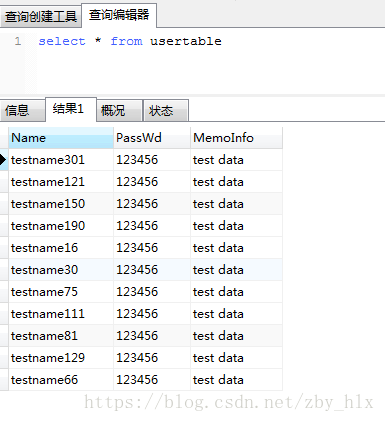Image resolution: width=385 pixels, height=422 pixels.
Task: Click the PassWd column header
Action: coord(152,138)
